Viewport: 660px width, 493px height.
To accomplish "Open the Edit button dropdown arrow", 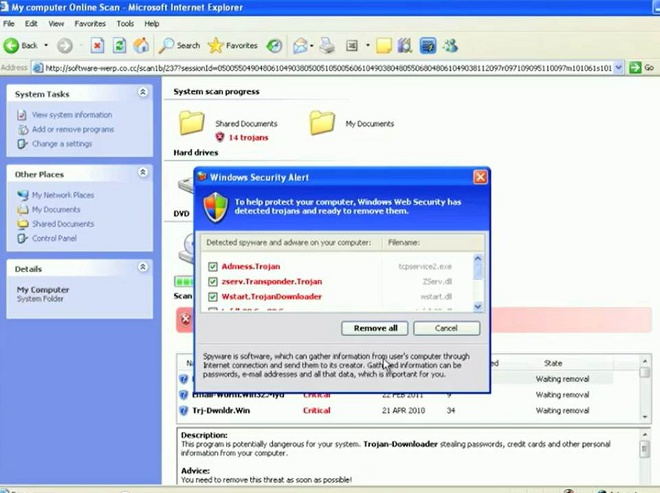I will (x=367, y=45).
